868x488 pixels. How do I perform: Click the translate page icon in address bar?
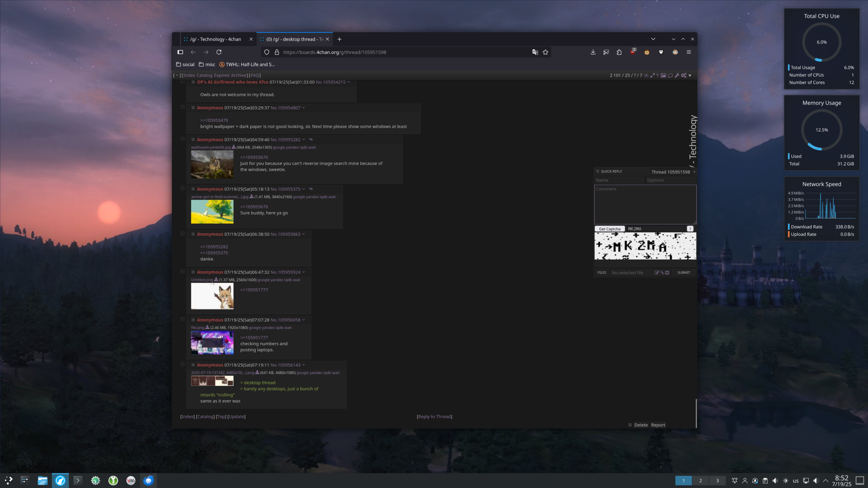[535, 52]
